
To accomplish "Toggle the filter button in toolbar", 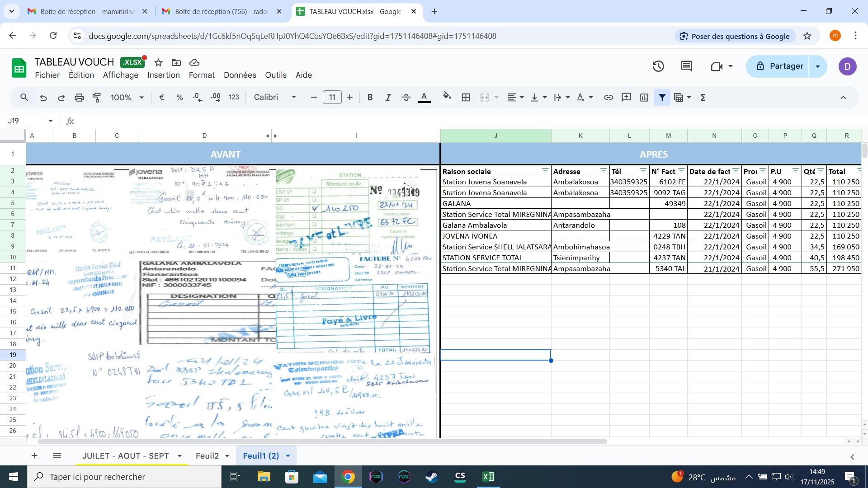I will (662, 98).
